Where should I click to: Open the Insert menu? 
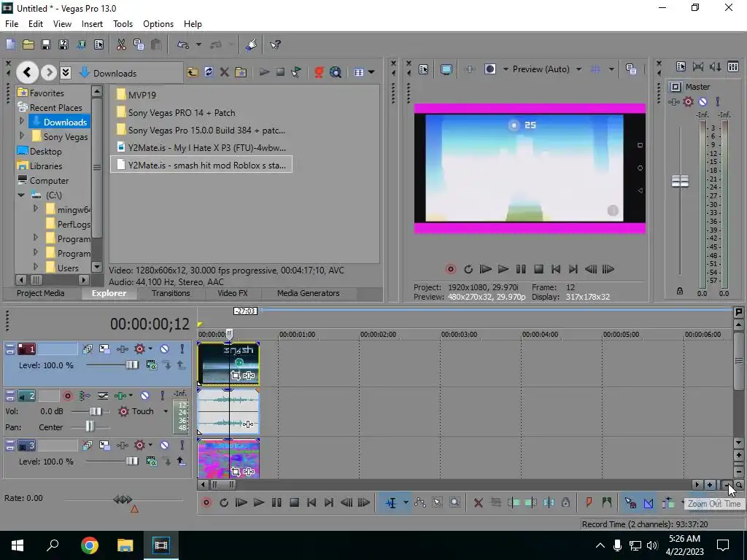click(x=92, y=24)
